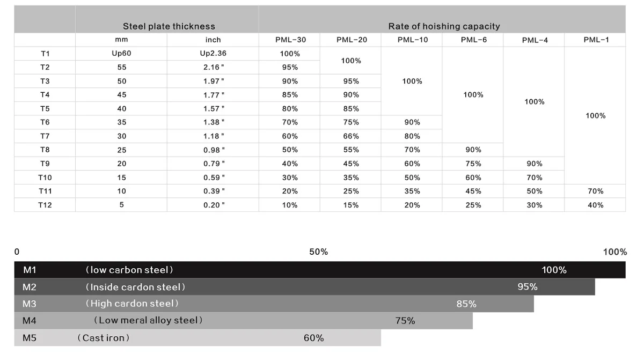
Task: Click the Rate of hoishing capacity header
Action: pyautogui.click(x=444, y=26)
